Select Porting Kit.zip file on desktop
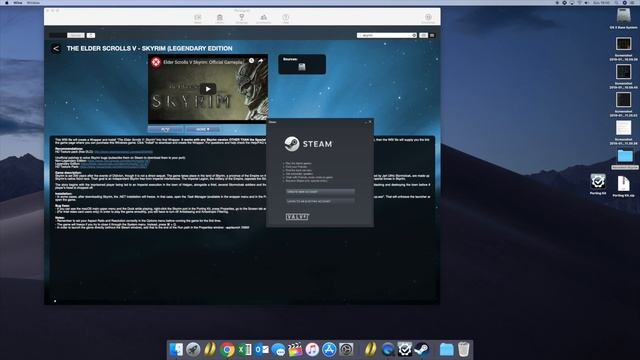Image resolution: width=640 pixels, height=360 pixels. [623, 184]
